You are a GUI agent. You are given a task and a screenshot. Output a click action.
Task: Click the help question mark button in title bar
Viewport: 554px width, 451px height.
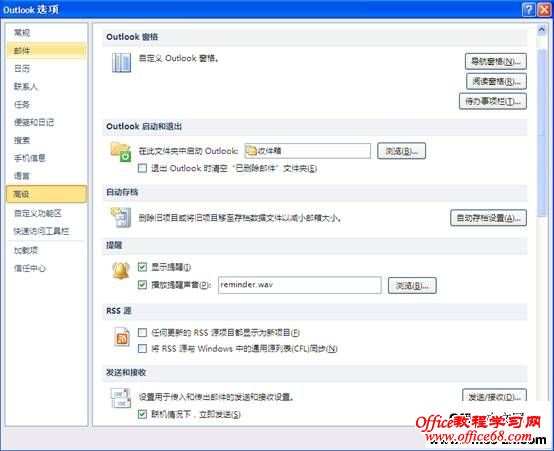(x=529, y=10)
